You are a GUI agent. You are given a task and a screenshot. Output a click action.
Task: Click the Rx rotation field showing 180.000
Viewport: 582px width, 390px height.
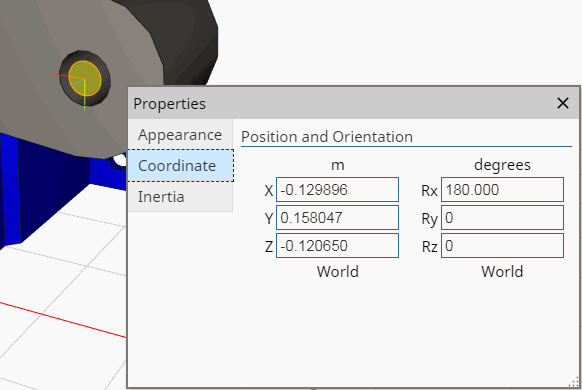[x=502, y=190]
